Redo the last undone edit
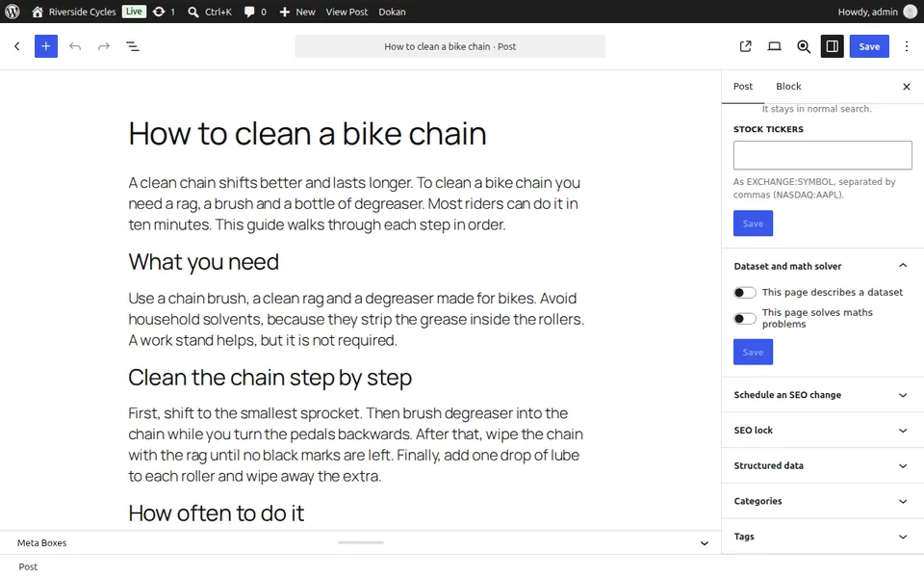The height and width of the screenshot is (578, 924). pyautogui.click(x=104, y=46)
